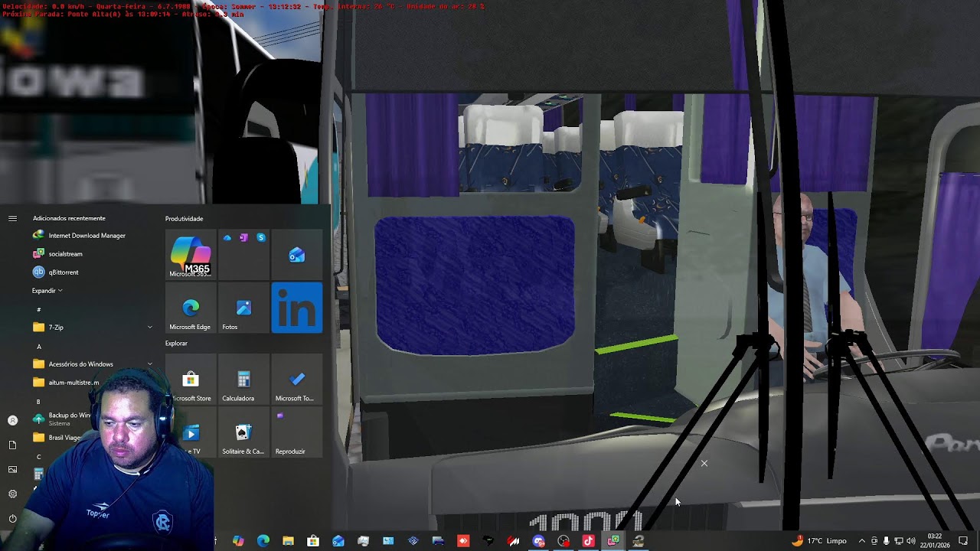This screenshot has width=980, height=551.
Task: Open Outlook from the taskbar
Action: [338, 541]
